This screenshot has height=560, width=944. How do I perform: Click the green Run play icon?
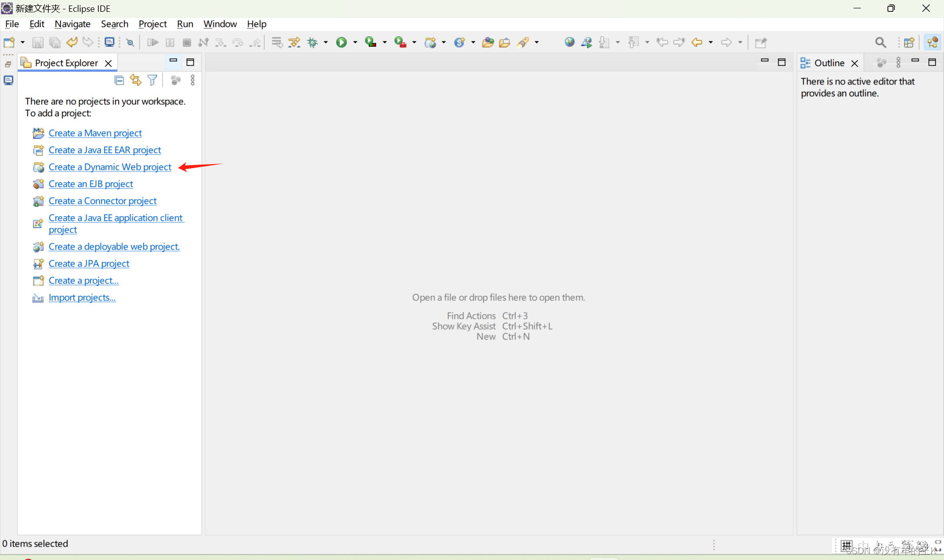click(x=341, y=43)
